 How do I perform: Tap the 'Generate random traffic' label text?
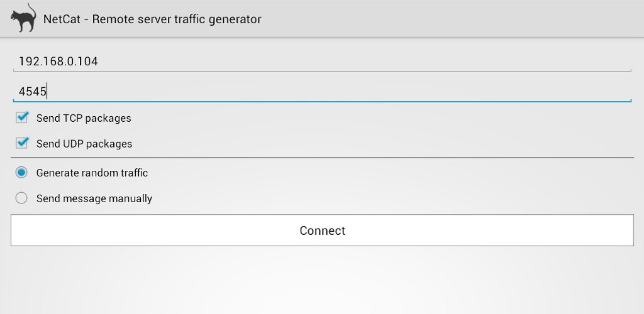pyautogui.click(x=92, y=173)
